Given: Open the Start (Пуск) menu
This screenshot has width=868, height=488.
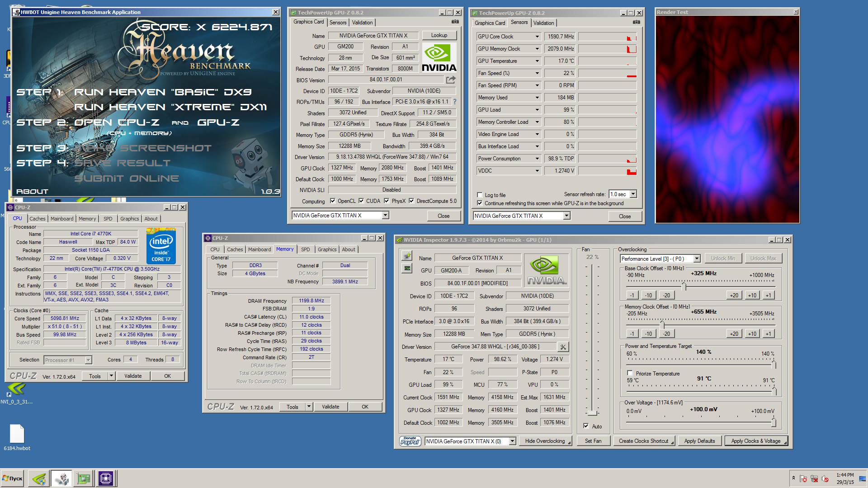Looking at the screenshot, I should (x=13, y=478).
